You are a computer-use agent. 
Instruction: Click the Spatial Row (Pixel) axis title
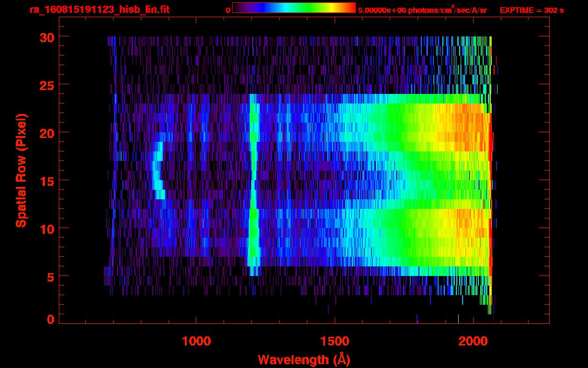21,171
